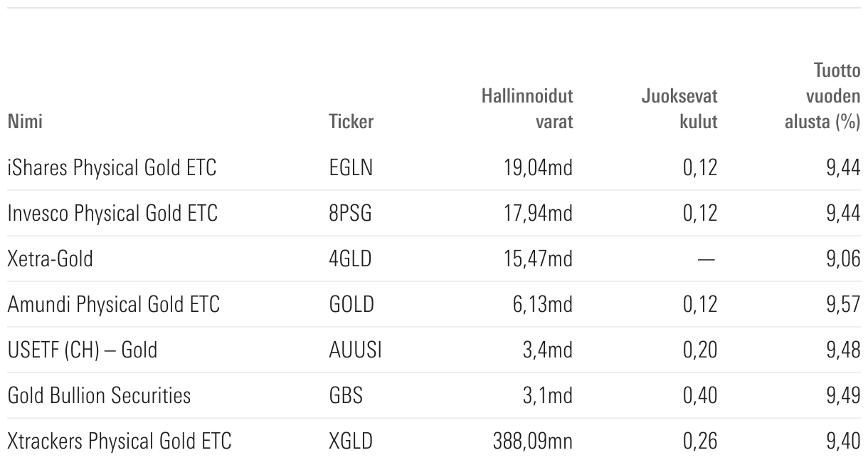Viewport: 868px width, 470px height.
Task: Click the EGLN ticker
Action: tap(351, 168)
